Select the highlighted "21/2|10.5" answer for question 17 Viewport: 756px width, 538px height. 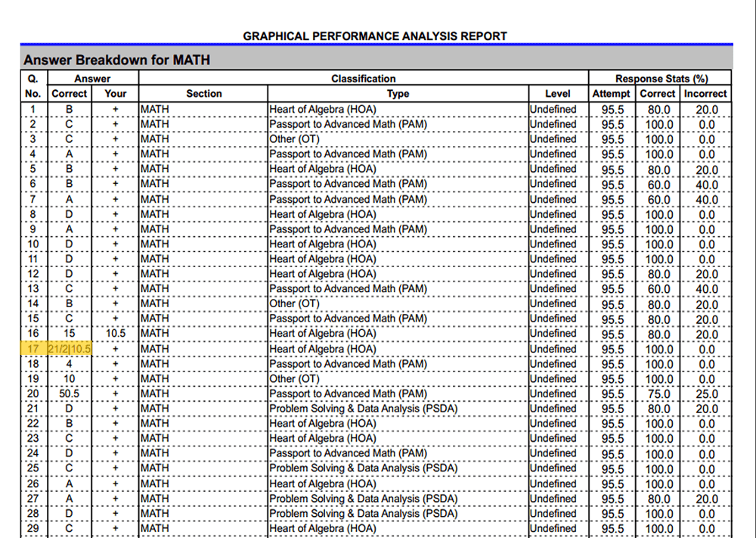[70, 349]
